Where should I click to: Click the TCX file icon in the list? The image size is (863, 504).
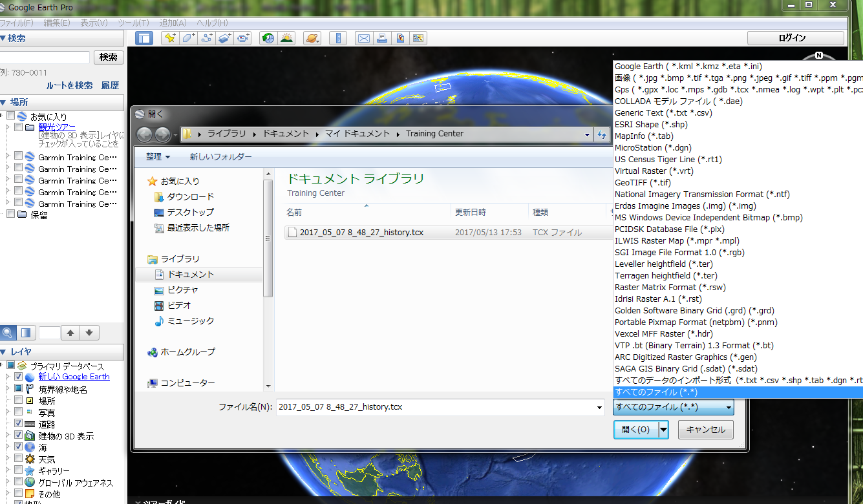(292, 233)
